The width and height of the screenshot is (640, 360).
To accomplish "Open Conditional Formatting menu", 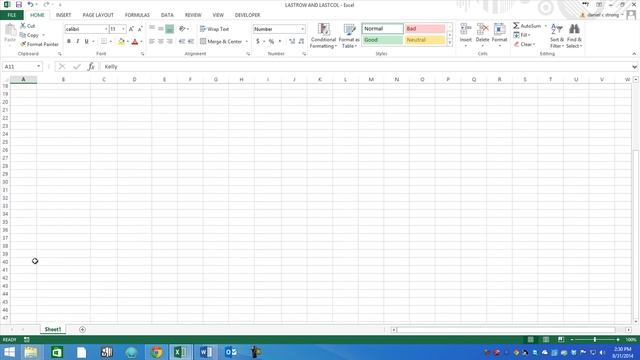I will click(x=323, y=36).
